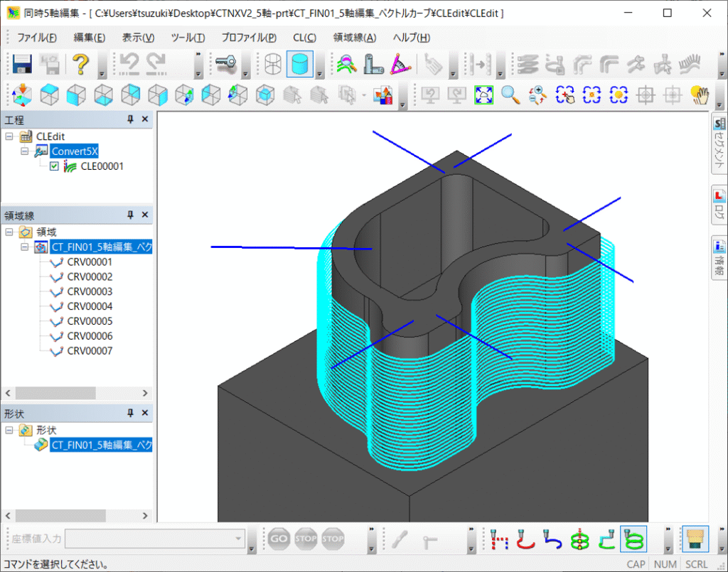This screenshot has width=728, height=572.
Task: Click the 領域線 panel horizontal scrollbar
Action: pos(57,393)
